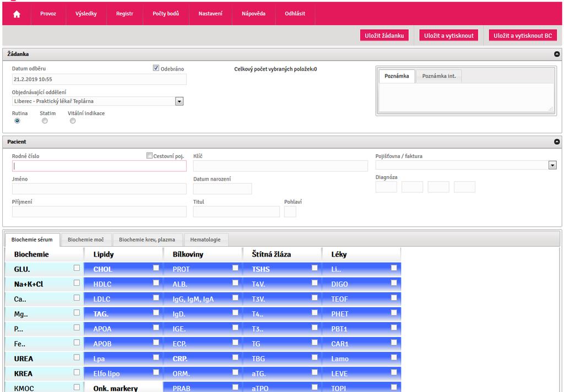Check the HDLC test checkbox
Viewport: 564px width, 392px height.
point(156,282)
